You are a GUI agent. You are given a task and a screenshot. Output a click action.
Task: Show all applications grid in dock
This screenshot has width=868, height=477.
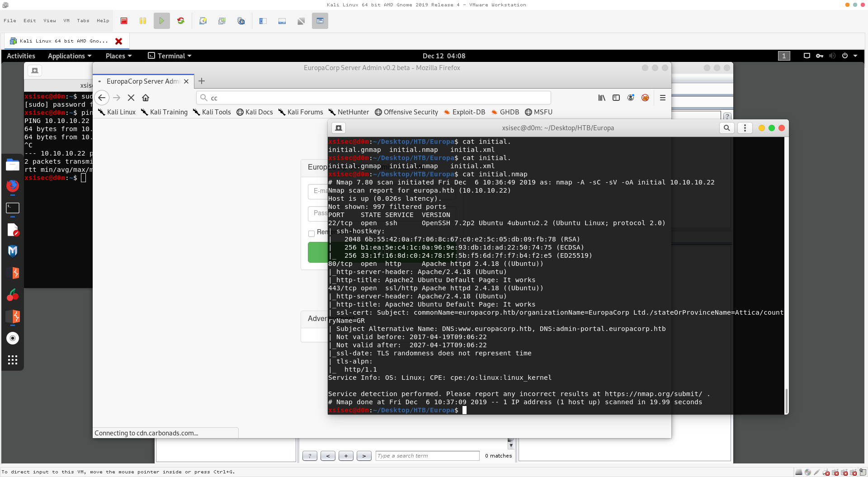(x=13, y=360)
